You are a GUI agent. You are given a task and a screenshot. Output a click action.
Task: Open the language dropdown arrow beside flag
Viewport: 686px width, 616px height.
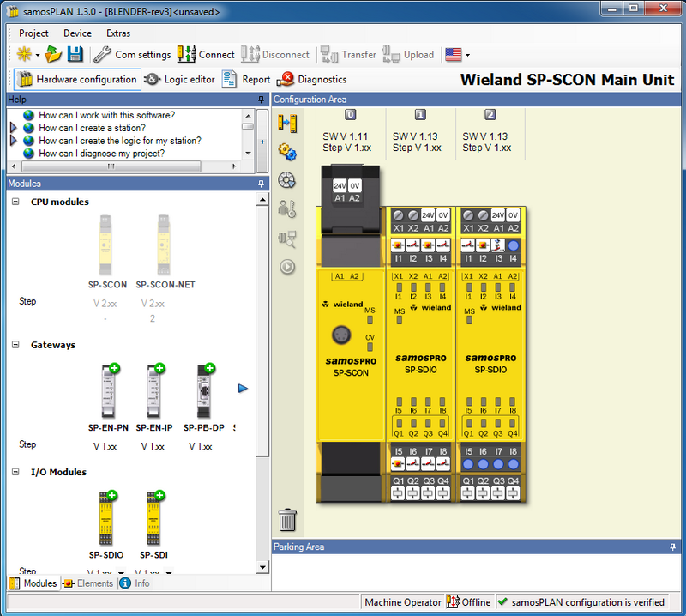point(467,55)
